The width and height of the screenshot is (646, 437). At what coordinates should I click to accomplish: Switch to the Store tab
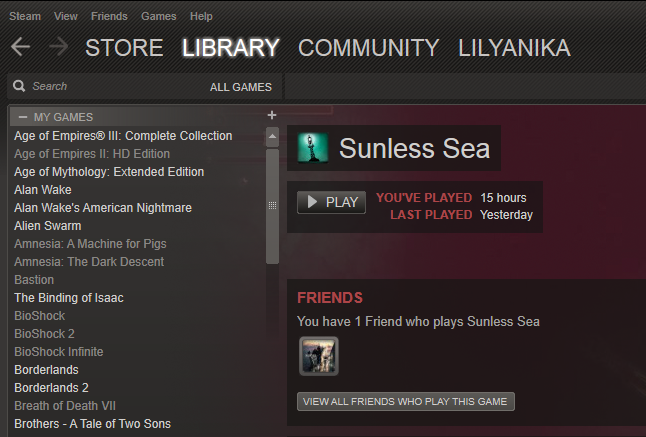pyautogui.click(x=124, y=47)
